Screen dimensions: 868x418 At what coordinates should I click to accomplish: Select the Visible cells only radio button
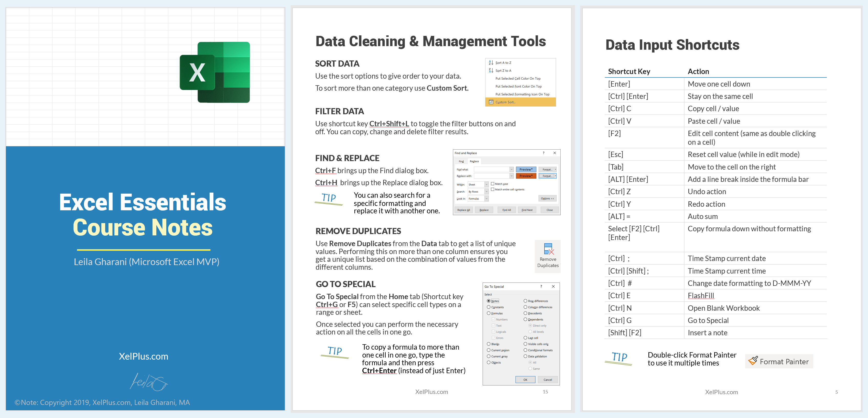pyautogui.click(x=525, y=344)
